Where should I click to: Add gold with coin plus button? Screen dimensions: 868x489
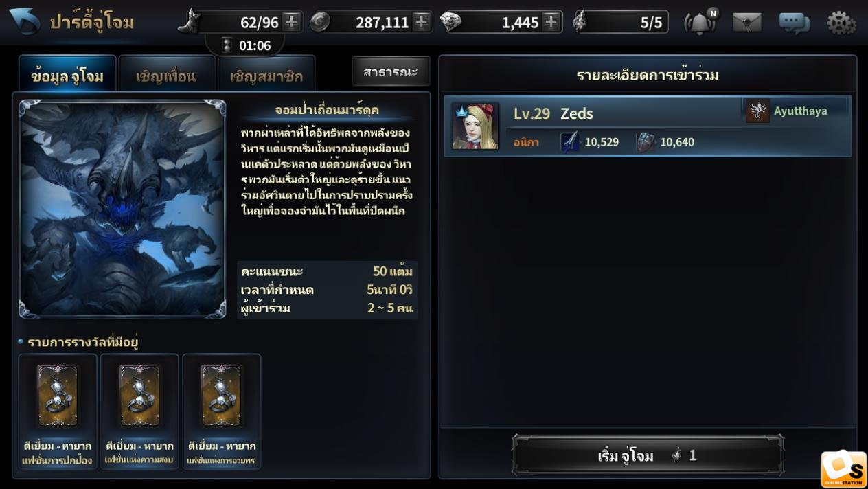(x=422, y=22)
